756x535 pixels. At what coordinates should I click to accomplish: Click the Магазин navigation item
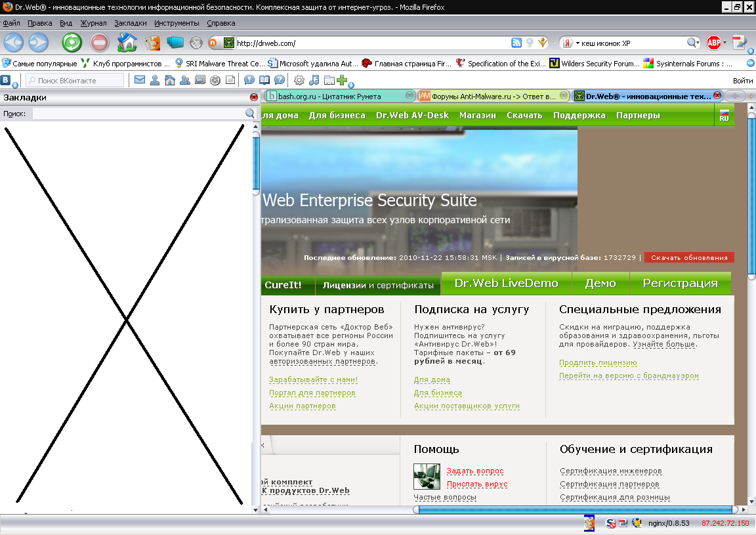point(477,116)
